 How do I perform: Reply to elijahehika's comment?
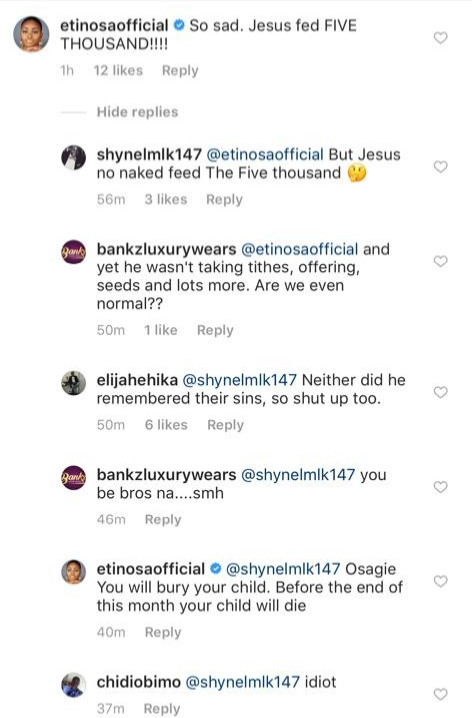225,425
